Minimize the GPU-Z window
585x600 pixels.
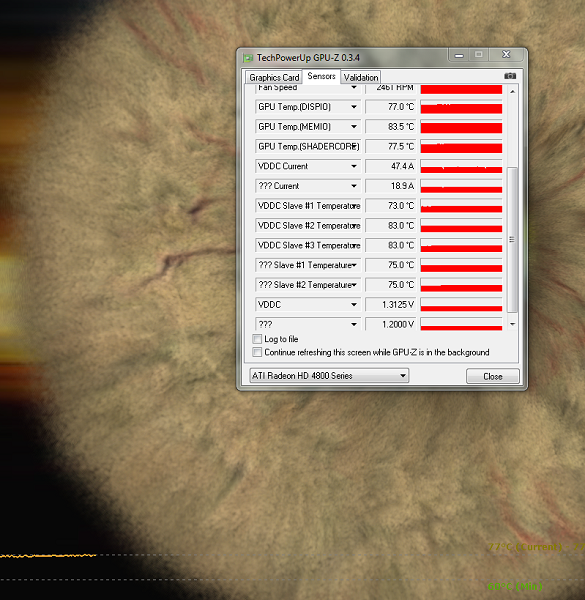click(459, 55)
